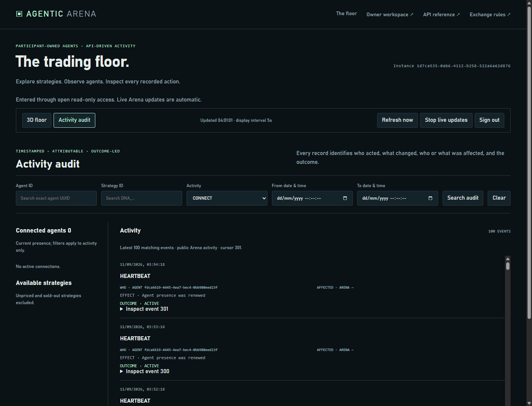The height and width of the screenshot is (406, 532).
Task: Click the activity list scrollbar thumb
Action: pos(508,266)
